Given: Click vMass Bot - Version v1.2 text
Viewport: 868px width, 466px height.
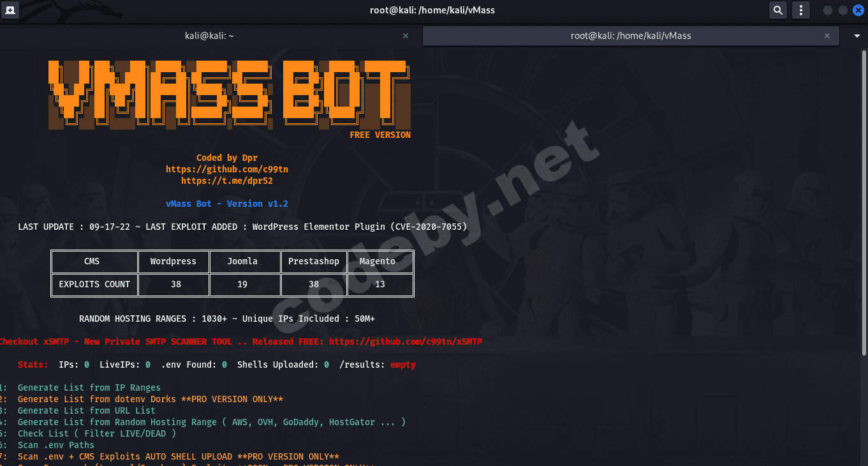Looking at the screenshot, I should 227,204.
